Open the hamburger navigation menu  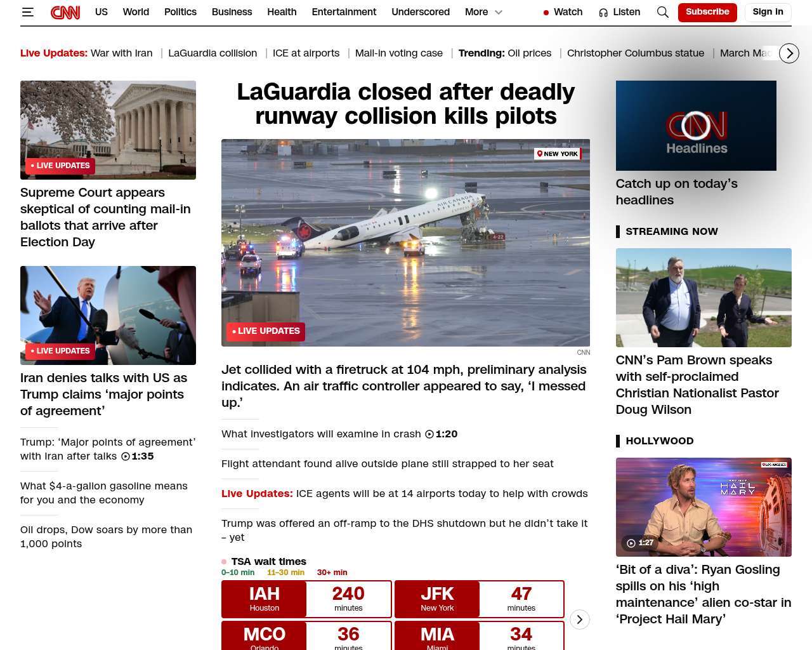pyautogui.click(x=27, y=12)
